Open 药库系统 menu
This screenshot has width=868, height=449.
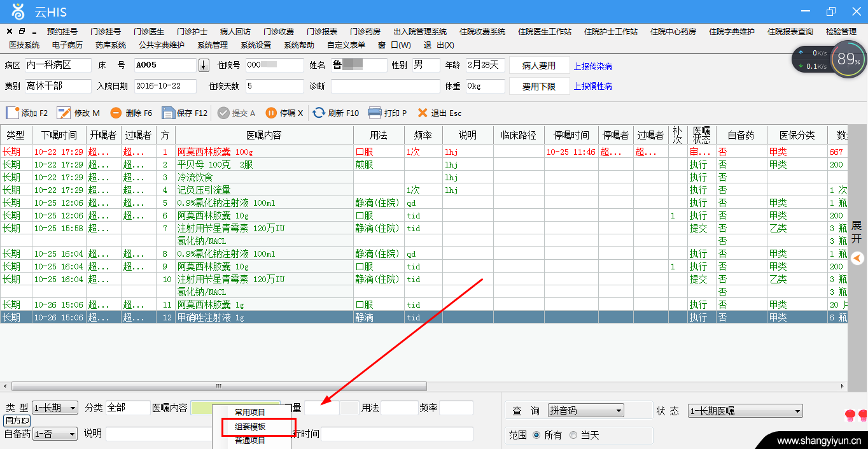coord(111,45)
